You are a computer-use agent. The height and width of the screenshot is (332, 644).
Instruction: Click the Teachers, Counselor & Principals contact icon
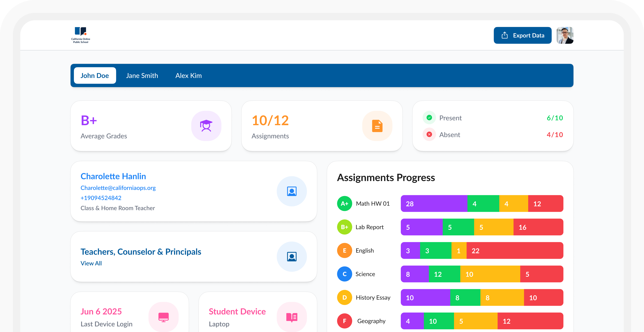click(291, 257)
